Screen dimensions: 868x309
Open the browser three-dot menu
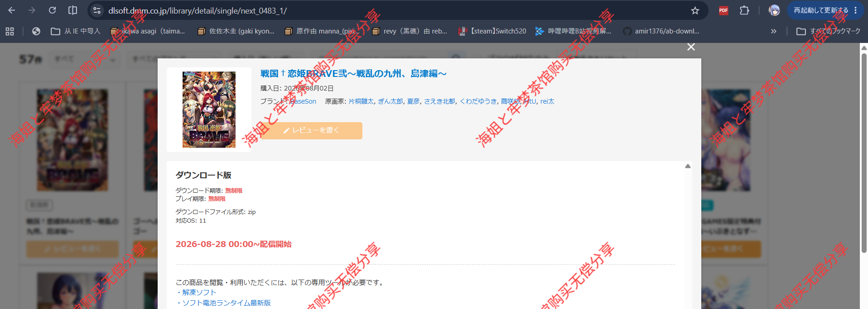pos(855,10)
